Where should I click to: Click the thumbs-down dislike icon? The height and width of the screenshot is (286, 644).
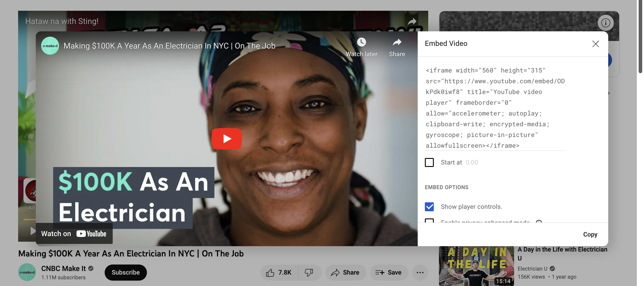pyautogui.click(x=309, y=273)
